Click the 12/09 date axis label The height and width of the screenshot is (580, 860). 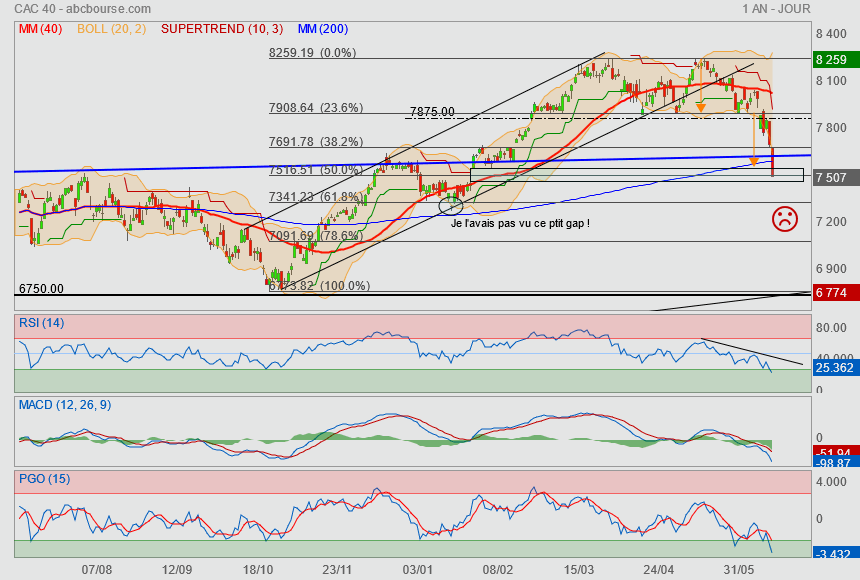click(177, 570)
